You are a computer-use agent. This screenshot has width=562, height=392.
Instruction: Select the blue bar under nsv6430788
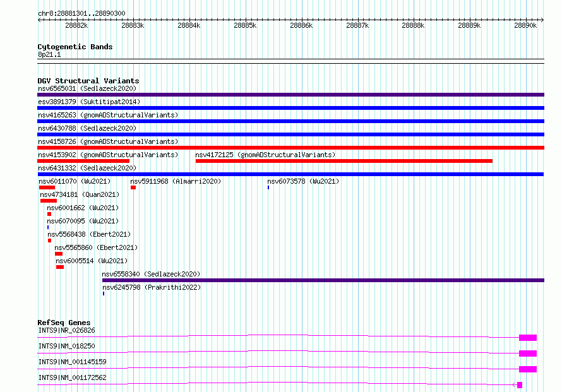290,134
